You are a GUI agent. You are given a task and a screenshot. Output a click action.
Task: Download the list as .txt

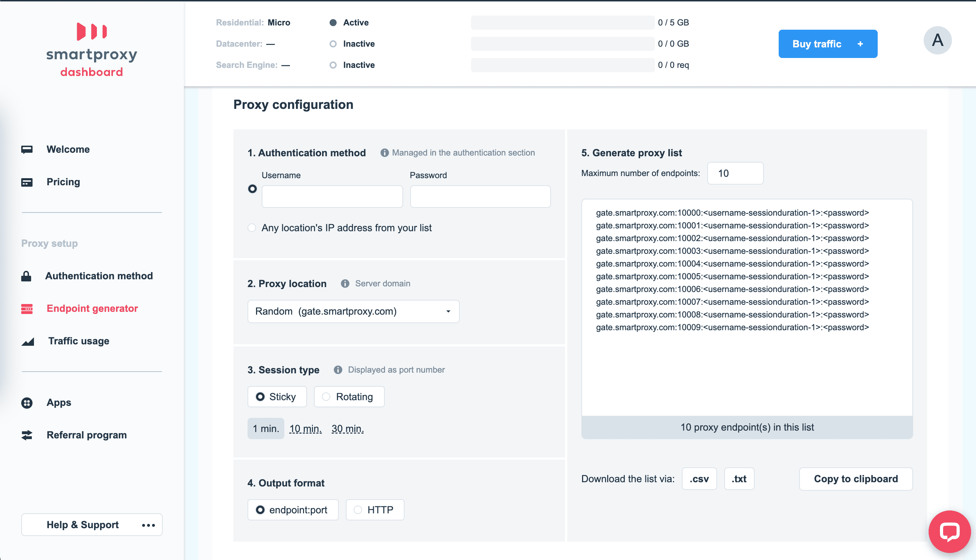tap(739, 479)
